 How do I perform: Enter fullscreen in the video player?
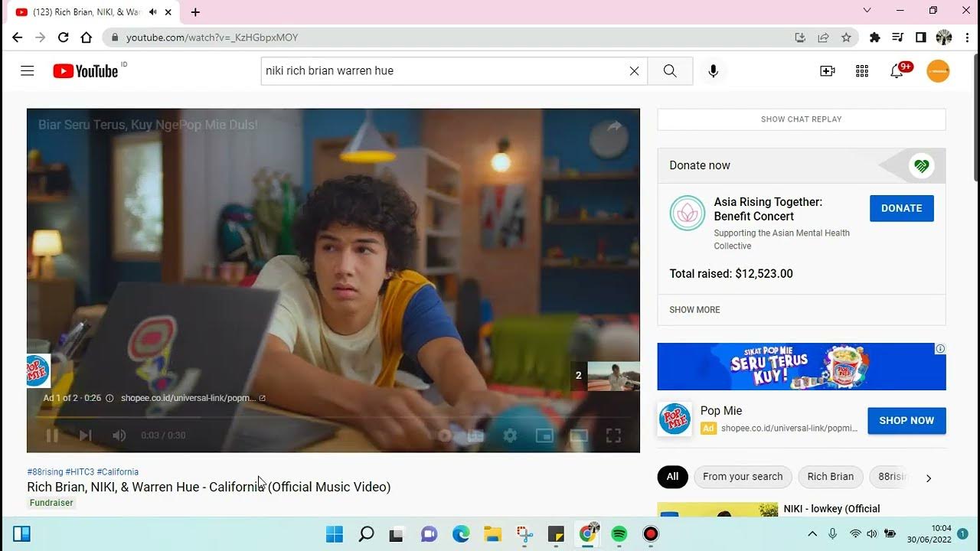click(613, 435)
